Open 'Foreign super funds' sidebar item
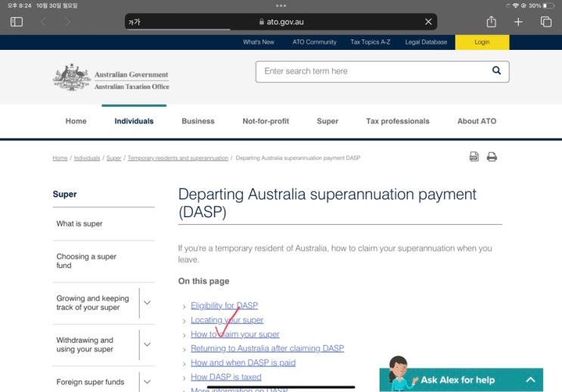This screenshot has width=562, height=392. click(90, 382)
